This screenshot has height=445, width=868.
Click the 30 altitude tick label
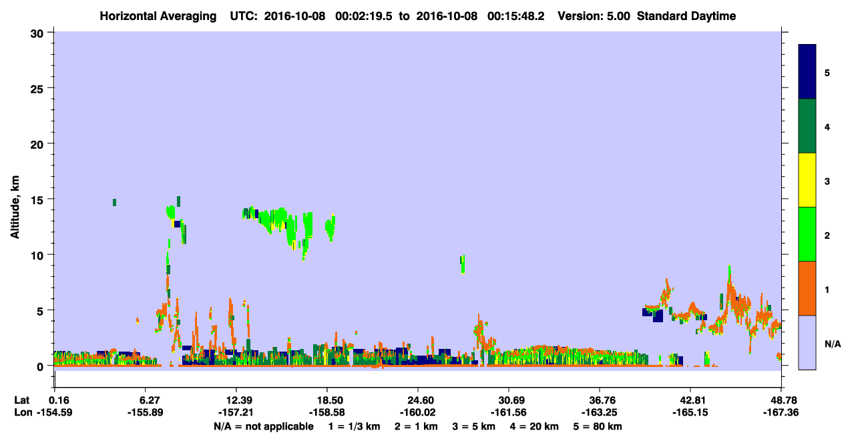click(39, 33)
